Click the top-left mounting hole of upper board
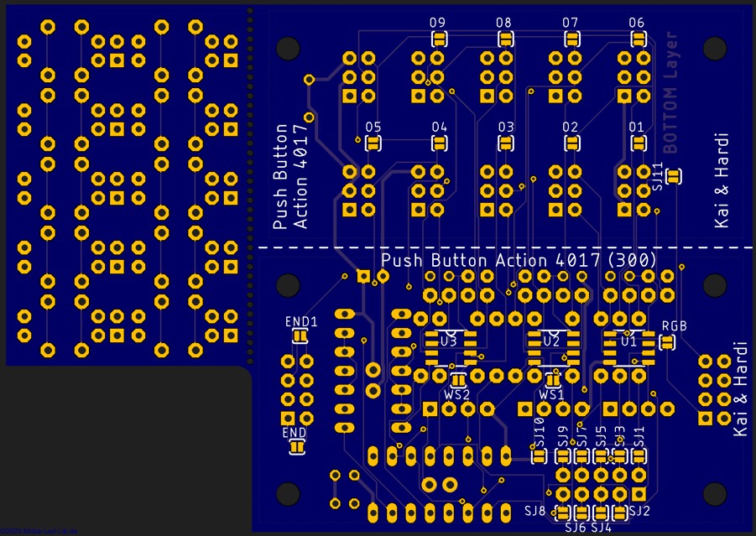 coord(288,48)
